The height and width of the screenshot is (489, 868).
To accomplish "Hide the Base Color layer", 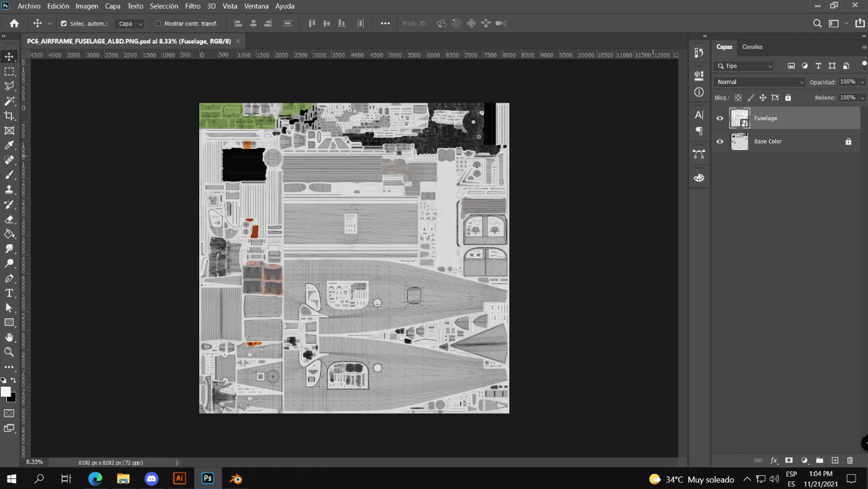I will 720,141.
